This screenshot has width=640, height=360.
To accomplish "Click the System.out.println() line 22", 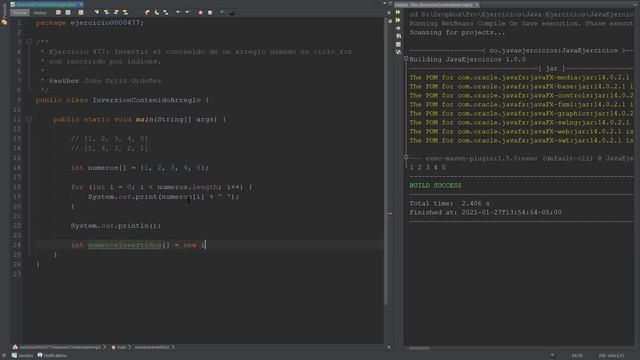I will point(116,226).
